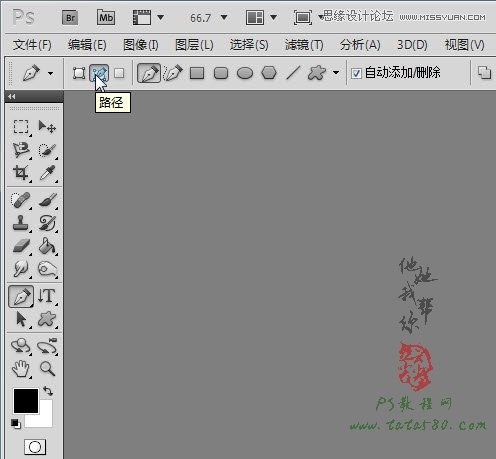The width and height of the screenshot is (496, 459).
Task: Click the black foreground color swatch
Action: [26, 401]
